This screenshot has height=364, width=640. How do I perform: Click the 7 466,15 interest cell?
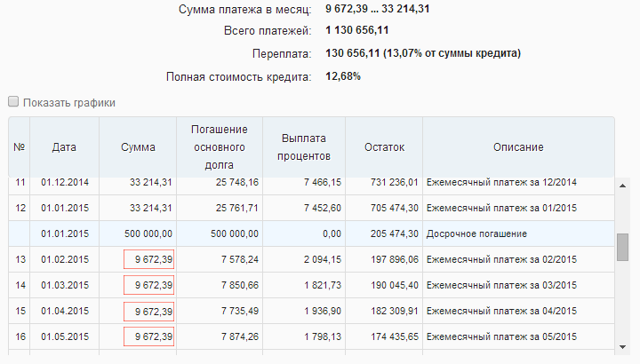point(322,182)
